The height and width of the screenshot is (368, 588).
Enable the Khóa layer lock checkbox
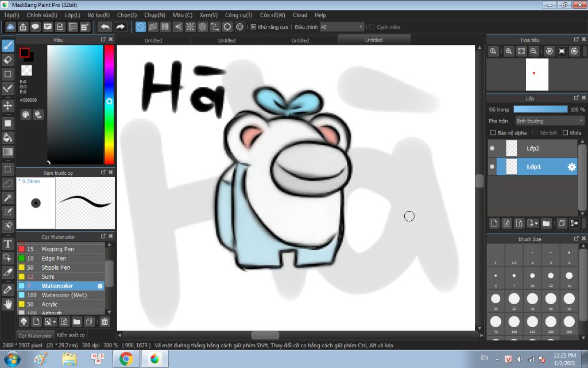point(565,133)
